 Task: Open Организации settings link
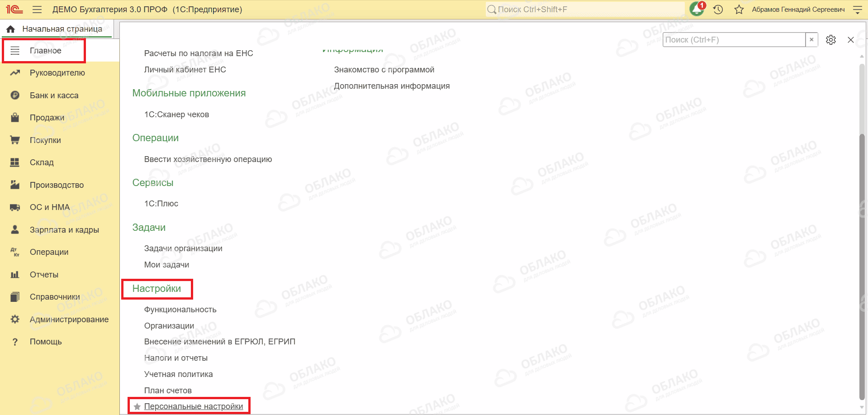pos(169,326)
